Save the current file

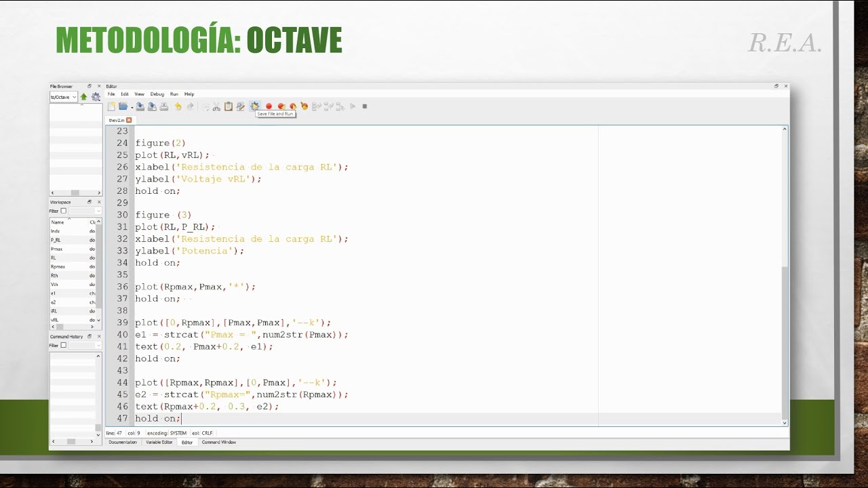click(140, 106)
